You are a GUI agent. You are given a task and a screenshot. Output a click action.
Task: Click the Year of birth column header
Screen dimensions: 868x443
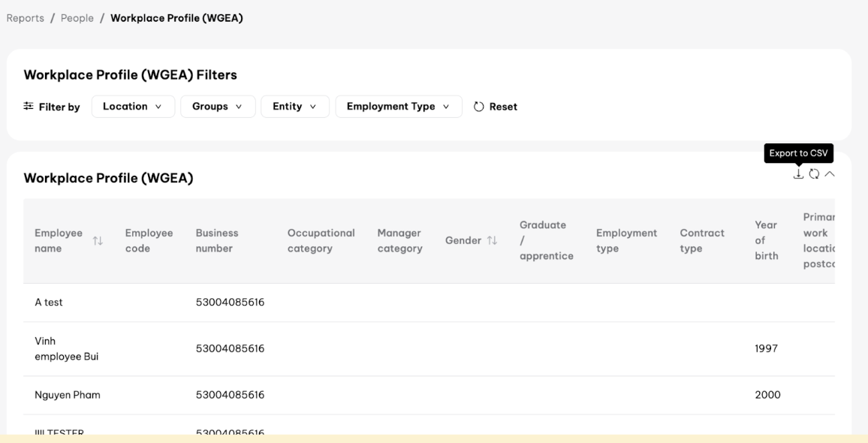[x=766, y=240]
